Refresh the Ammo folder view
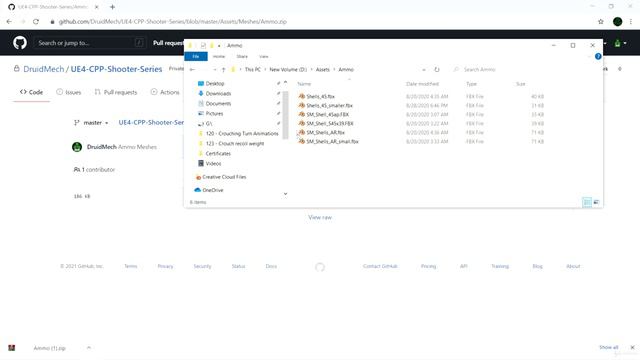This screenshot has height=360, width=640. (437, 70)
